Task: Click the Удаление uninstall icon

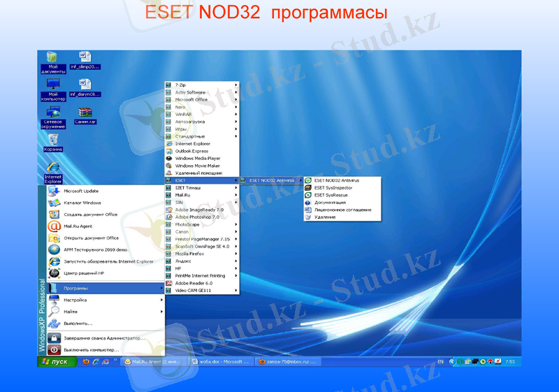Action: tap(308, 217)
